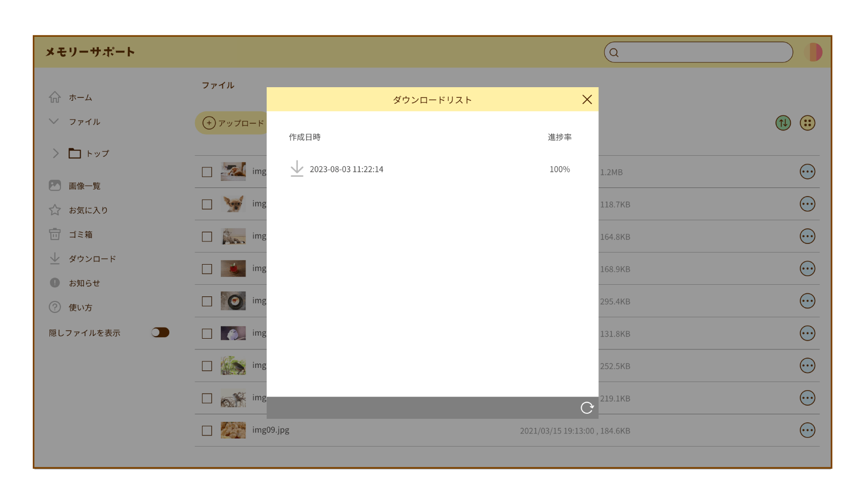Click the home icon in sidebar
The height and width of the screenshot is (504, 865).
pyautogui.click(x=54, y=97)
